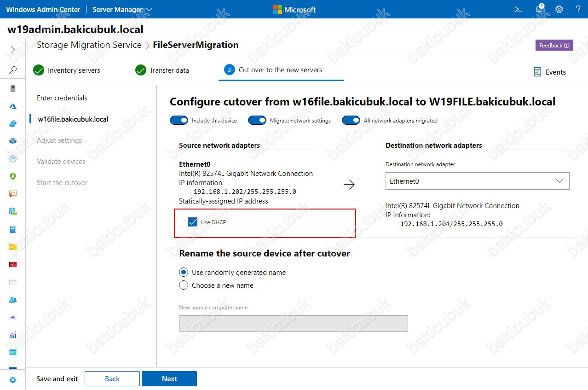Open the Events list icon

[x=537, y=72]
